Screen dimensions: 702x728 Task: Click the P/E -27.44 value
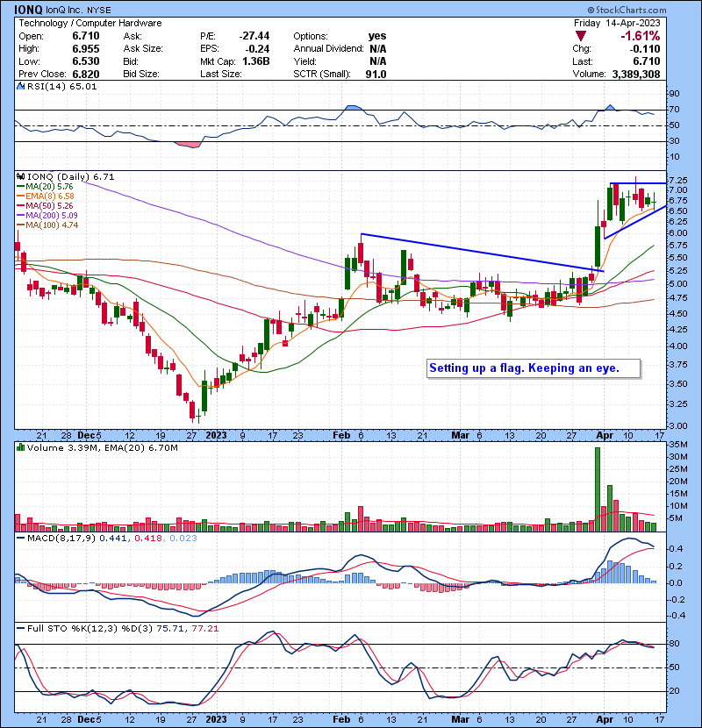(254, 36)
